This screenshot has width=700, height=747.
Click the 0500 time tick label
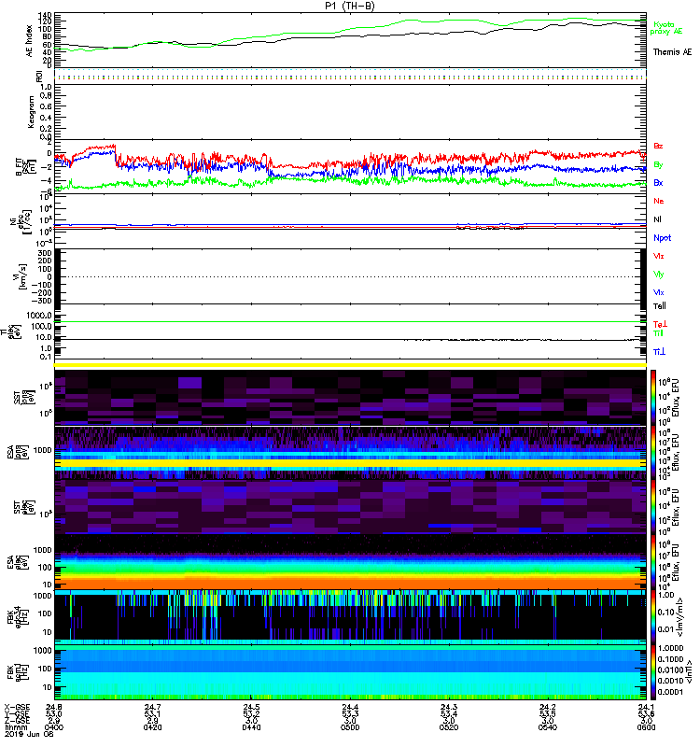pos(350,727)
